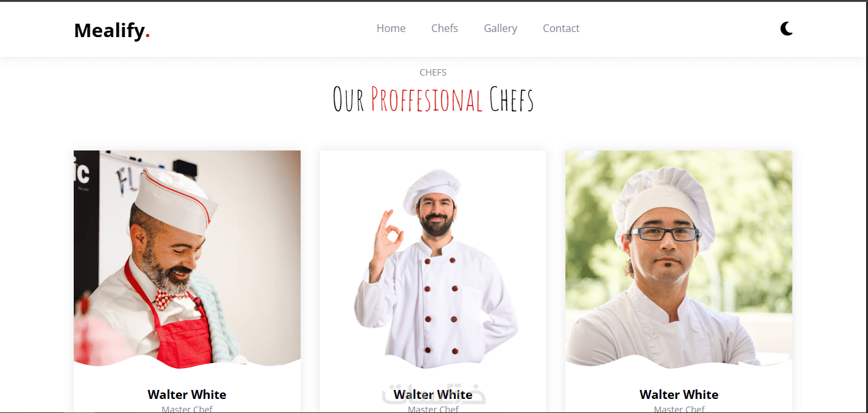Select Master Chef subtitle on right card
The height and width of the screenshot is (413, 868).
point(679,409)
